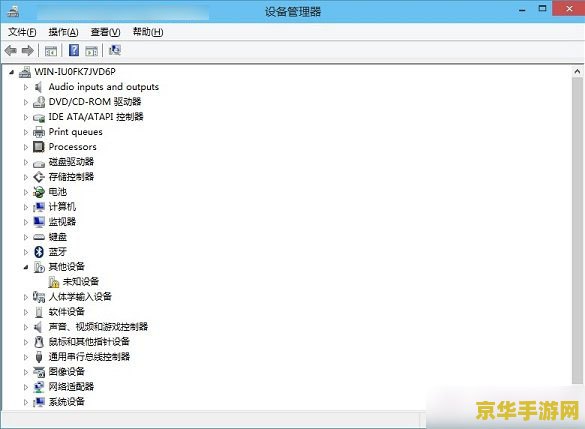Open the 文件(F) menu
This screenshot has width=585, height=429.
(x=22, y=32)
